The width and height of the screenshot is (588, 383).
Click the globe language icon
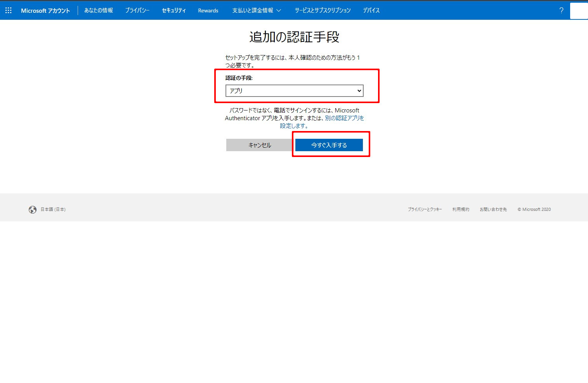click(x=33, y=210)
